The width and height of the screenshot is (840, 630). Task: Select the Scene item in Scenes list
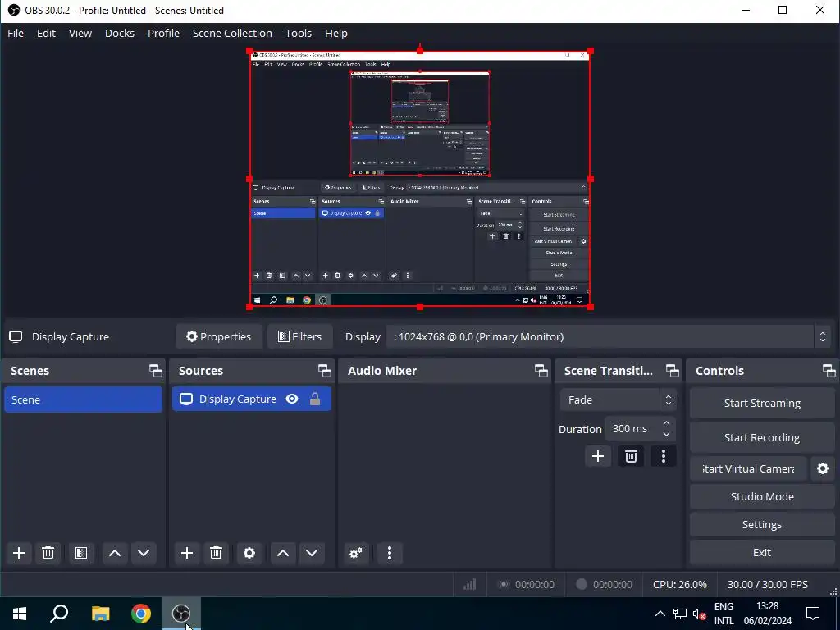tap(83, 399)
